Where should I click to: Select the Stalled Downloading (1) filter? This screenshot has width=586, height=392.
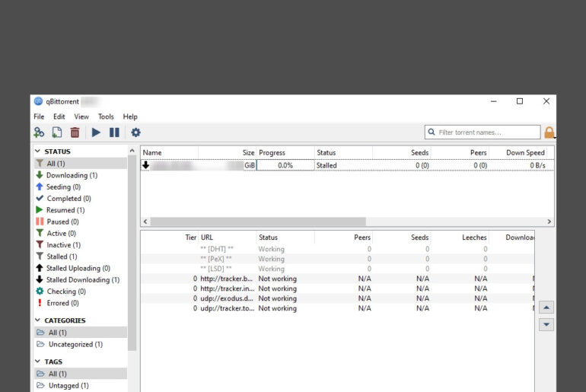click(81, 279)
